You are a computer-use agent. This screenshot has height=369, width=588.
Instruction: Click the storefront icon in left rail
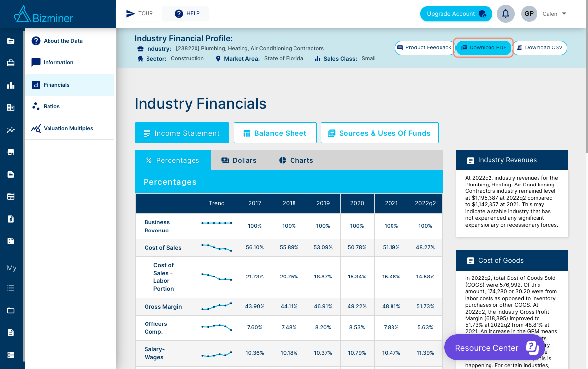(11, 152)
